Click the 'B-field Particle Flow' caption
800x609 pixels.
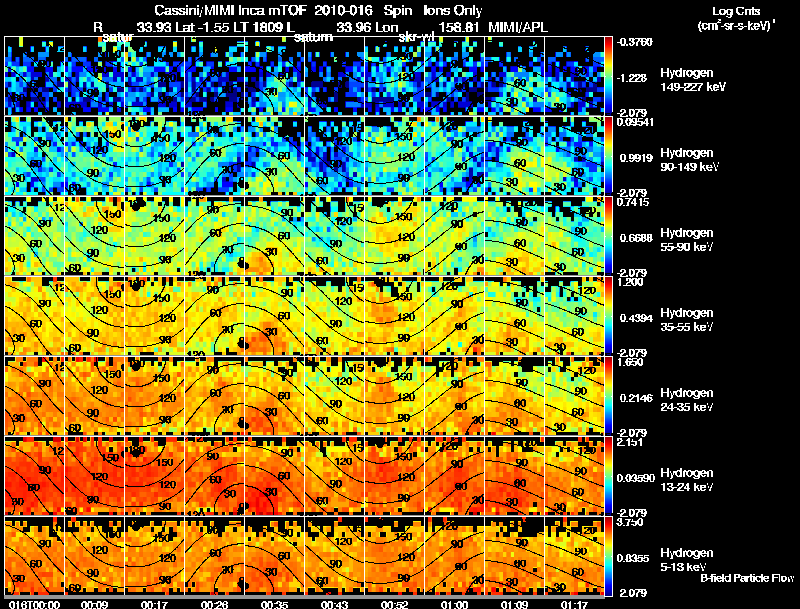pyautogui.click(x=747, y=578)
